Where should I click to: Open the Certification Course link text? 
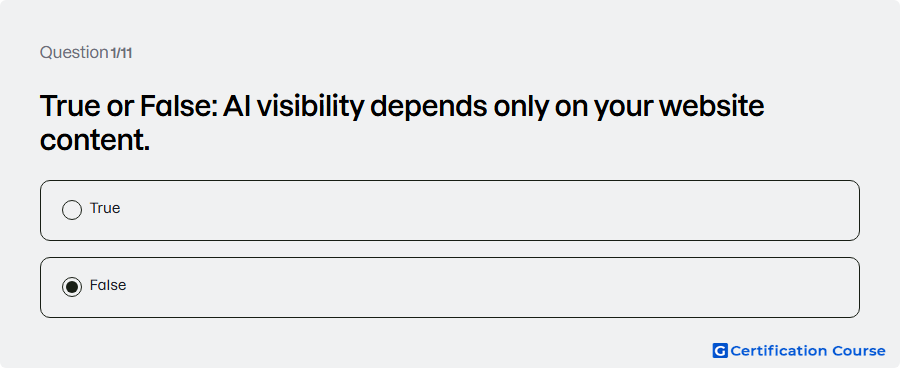808,351
